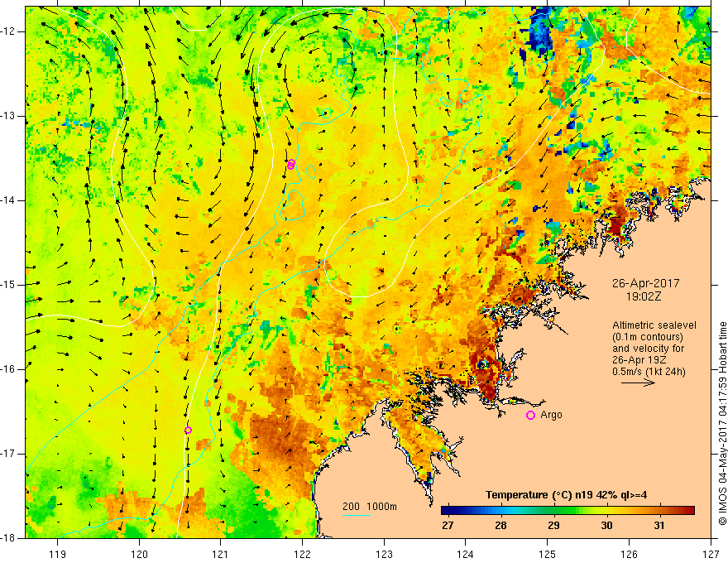This screenshot has height=563, width=728.
Task: Click 'Altimetric sealevel' caption text
Action: (654, 325)
